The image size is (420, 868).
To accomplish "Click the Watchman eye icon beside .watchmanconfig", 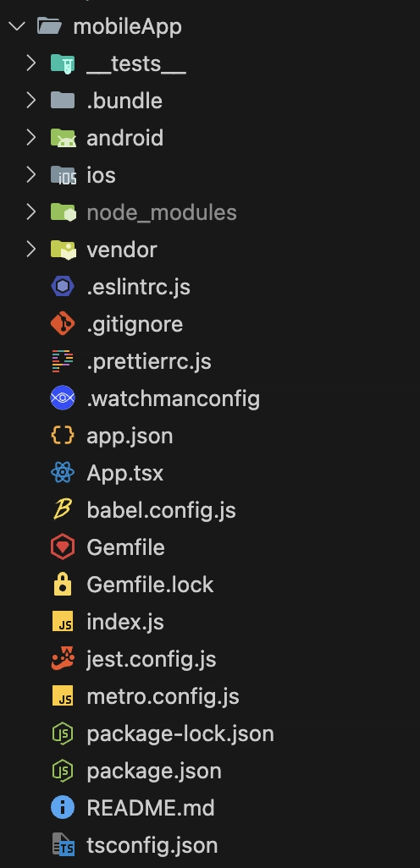I will point(63,398).
